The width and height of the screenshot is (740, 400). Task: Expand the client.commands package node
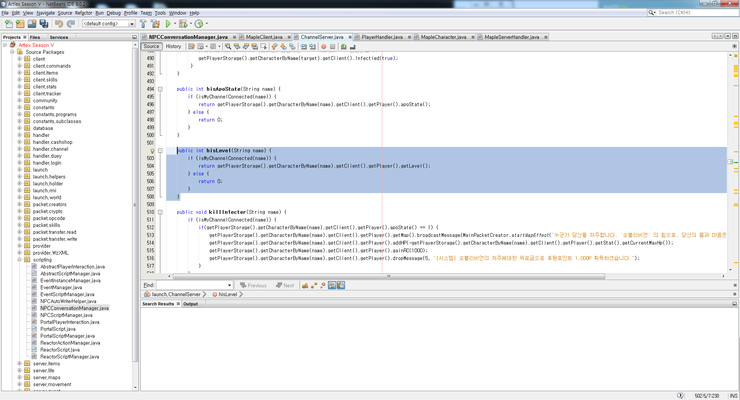[19, 66]
